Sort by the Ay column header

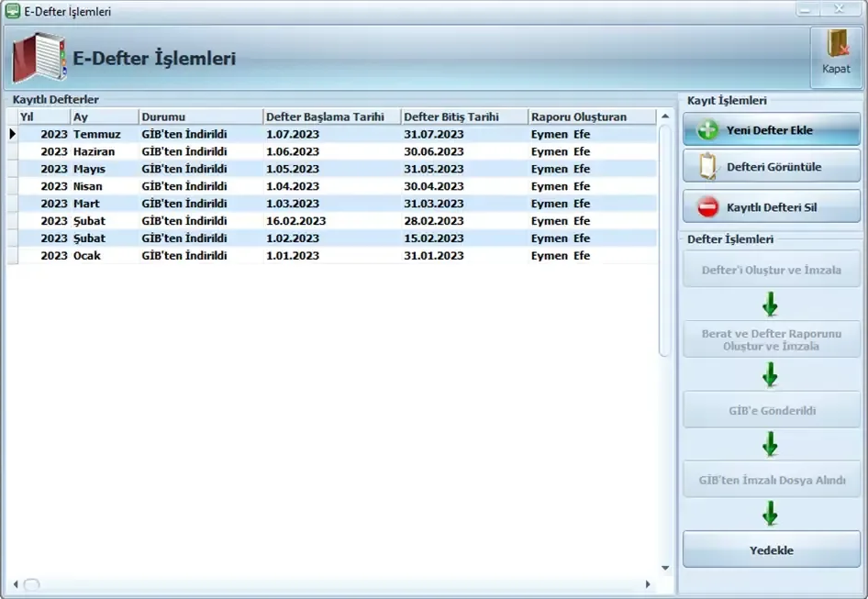pos(105,116)
